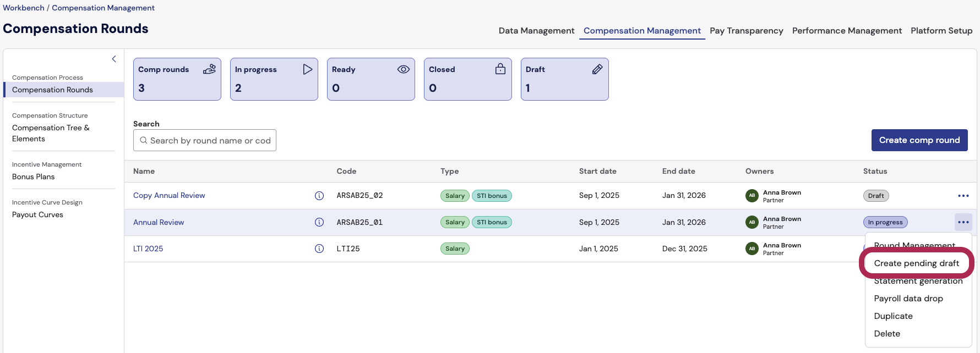Toggle three-dot menu on Annual Review row
The height and width of the screenshot is (353, 980).
pyautogui.click(x=963, y=222)
